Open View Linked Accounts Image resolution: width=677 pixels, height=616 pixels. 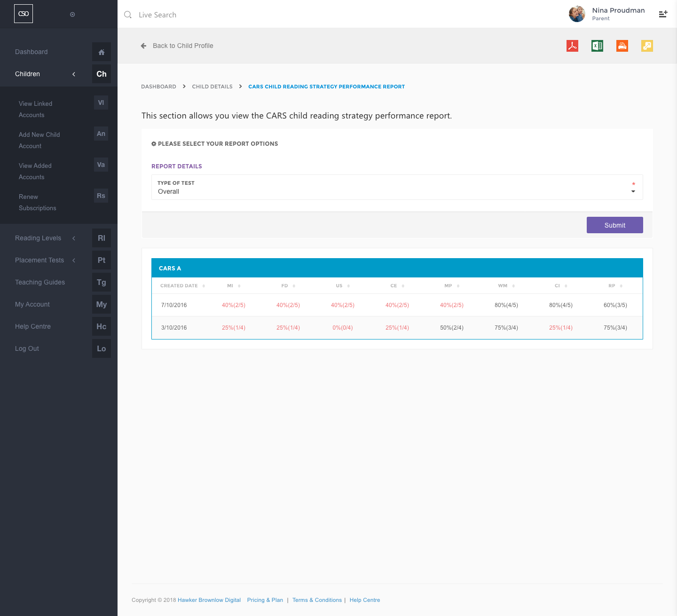[x=36, y=109]
